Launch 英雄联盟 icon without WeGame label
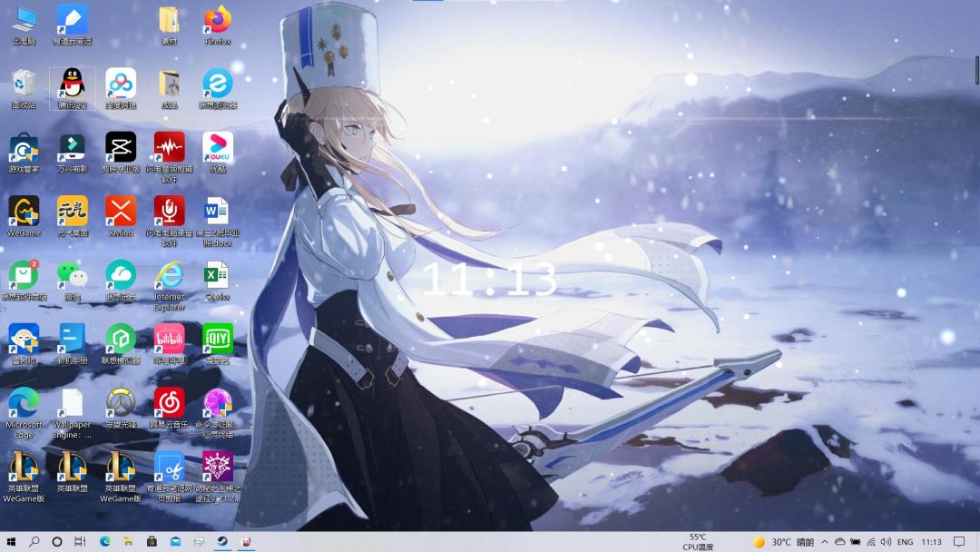Image resolution: width=980 pixels, height=552 pixels. (x=73, y=471)
